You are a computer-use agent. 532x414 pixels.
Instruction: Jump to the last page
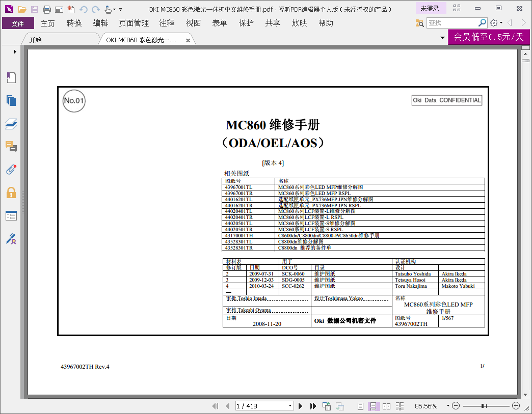[313, 406]
